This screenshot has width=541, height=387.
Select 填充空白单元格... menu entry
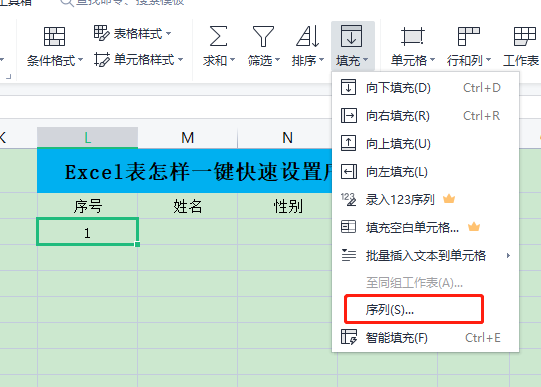(x=425, y=227)
